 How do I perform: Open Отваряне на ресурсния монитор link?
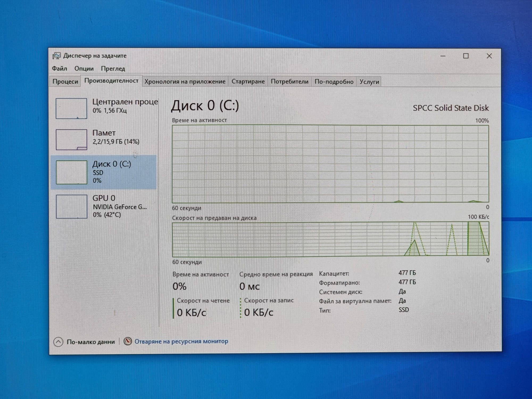click(181, 341)
